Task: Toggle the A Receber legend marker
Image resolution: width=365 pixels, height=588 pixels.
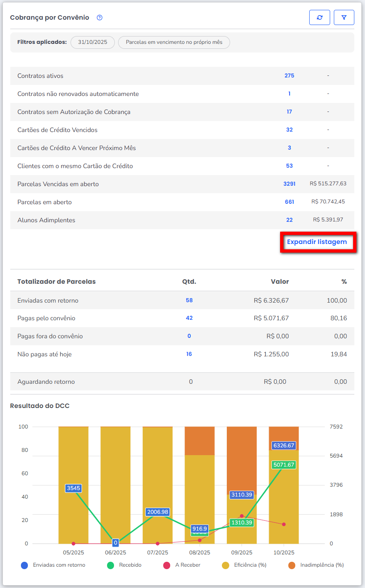Action: click(x=167, y=565)
